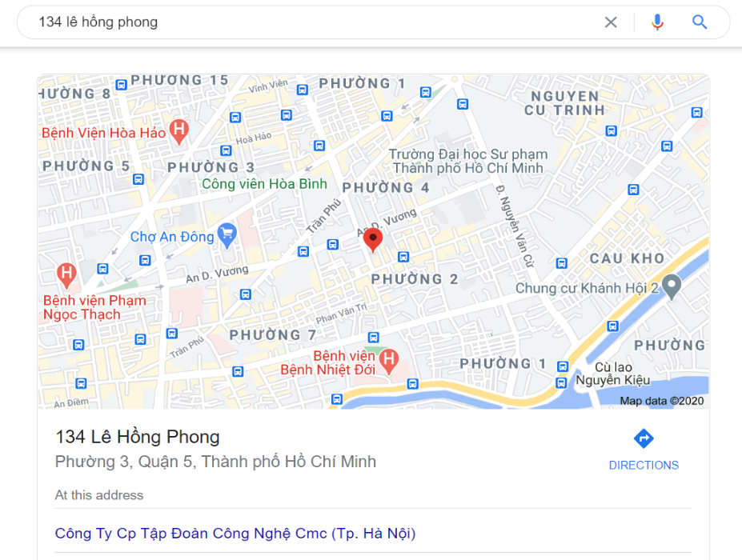Click the PHƯỜNG 2 district label
742x560 pixels.
(x=415, y=279)
